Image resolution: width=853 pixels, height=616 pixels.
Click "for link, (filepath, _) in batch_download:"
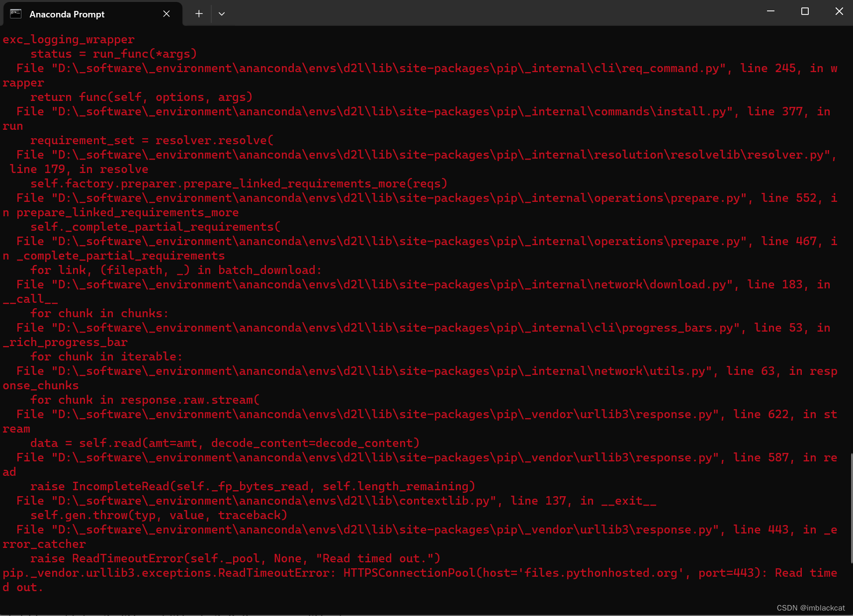(176, 270)
